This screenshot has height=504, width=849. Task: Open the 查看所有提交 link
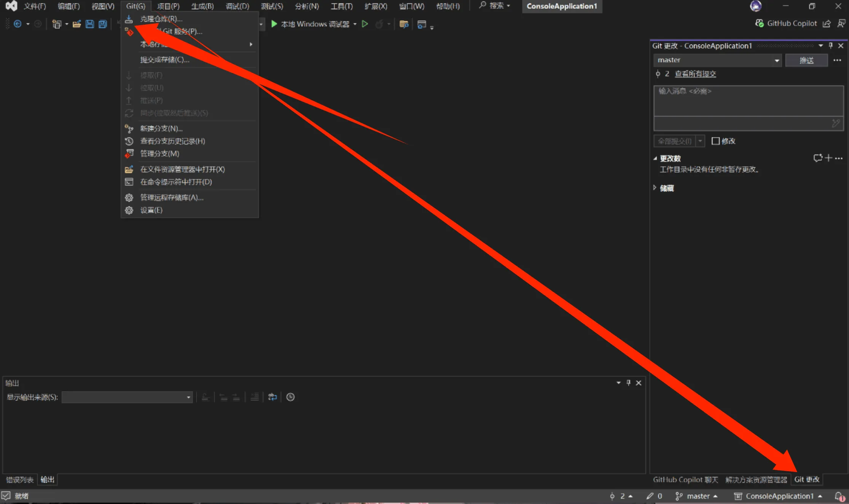click(x=695, y=74)
